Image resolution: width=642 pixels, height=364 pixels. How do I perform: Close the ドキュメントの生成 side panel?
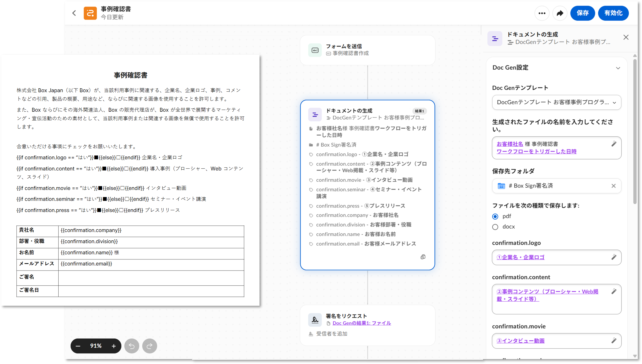tap(626, 37)
